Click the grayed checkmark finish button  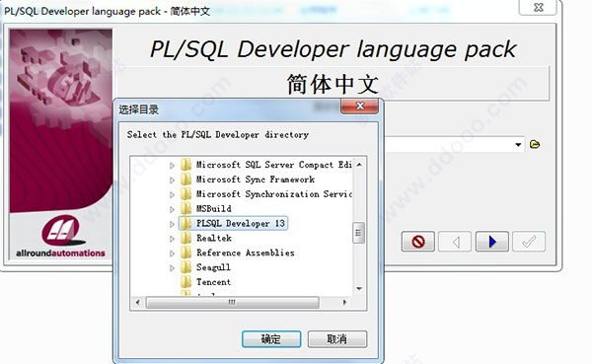(529, 242)
